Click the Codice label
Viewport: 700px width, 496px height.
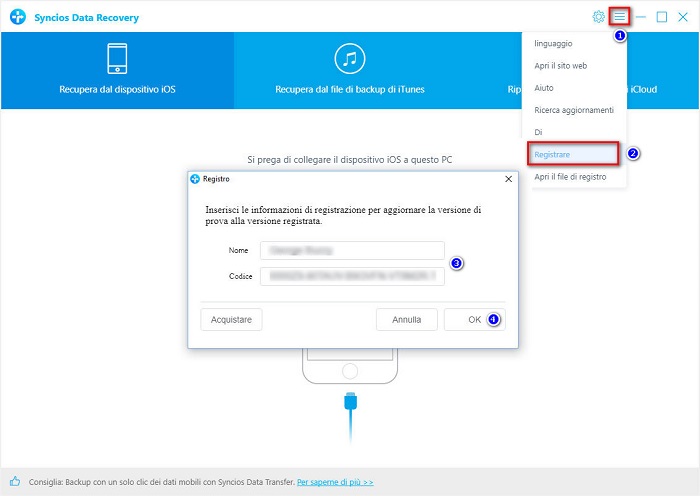tap(241, 276)
